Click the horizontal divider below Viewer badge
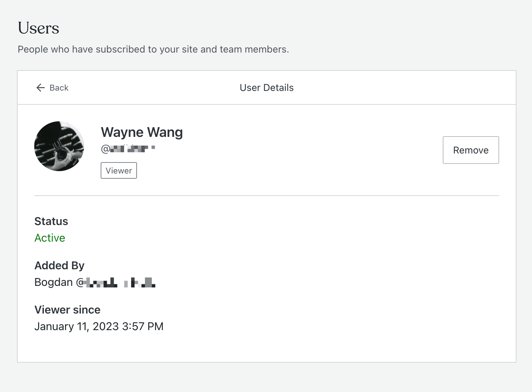The height and width of the screenshot is (392, 532). coord(266,196)
